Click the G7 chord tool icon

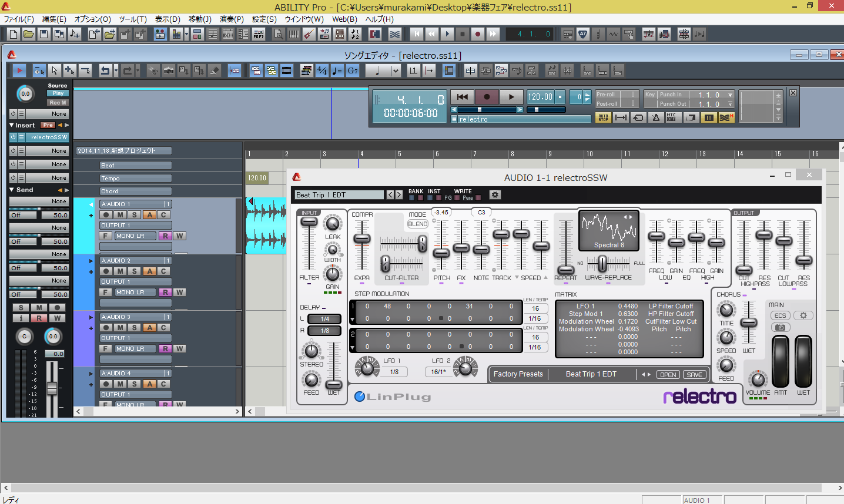click(x=353, y=70)
